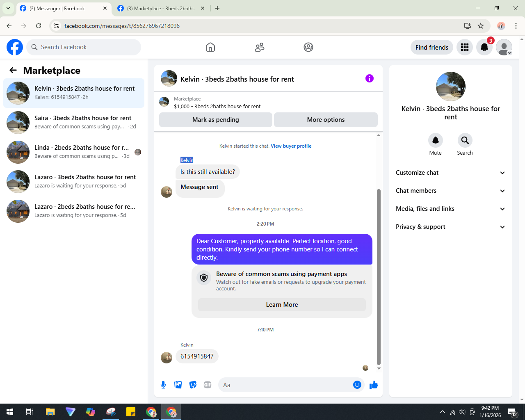
Task: Click the purple conversation information icon
Action: [x=370, y=78]
